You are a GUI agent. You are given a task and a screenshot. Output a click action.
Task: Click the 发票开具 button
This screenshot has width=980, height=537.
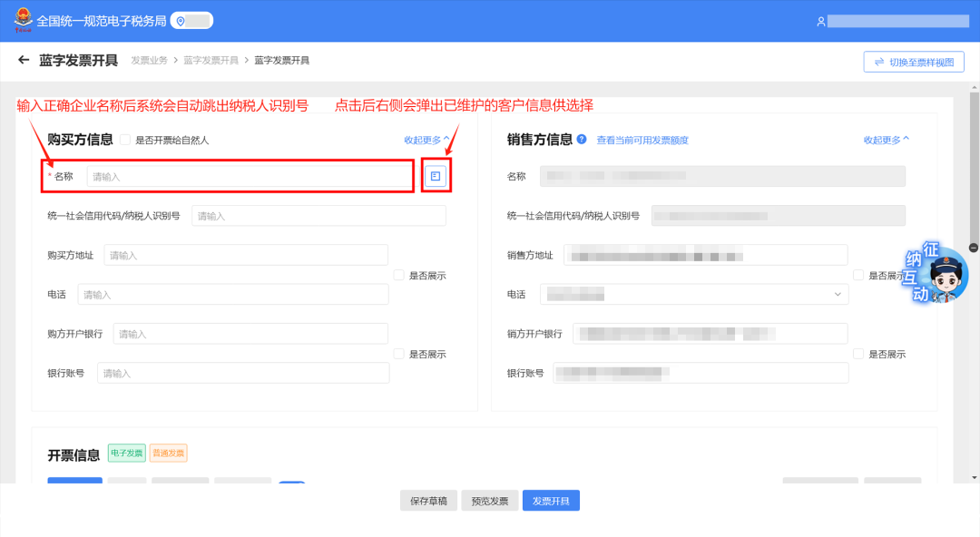[x=551, y=501]
